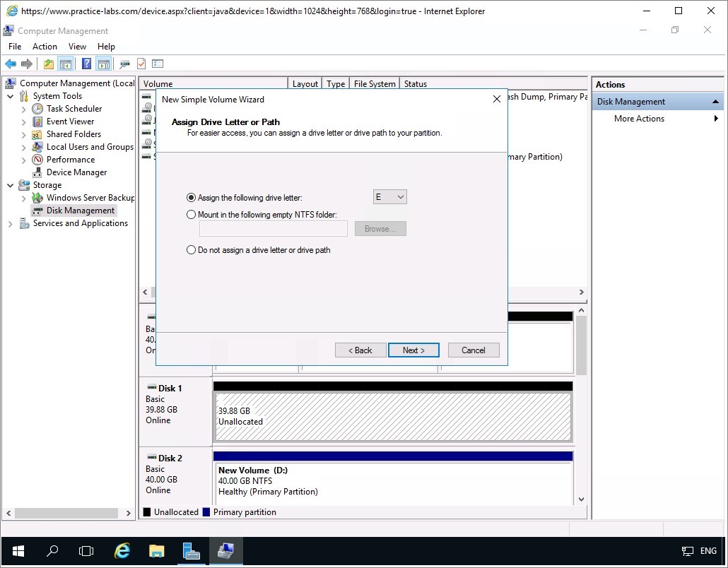Screen dimensions: 728x568
Task: Select 'Mount in the following empty NTFS folder'
Action: click(x=192, y=215)
